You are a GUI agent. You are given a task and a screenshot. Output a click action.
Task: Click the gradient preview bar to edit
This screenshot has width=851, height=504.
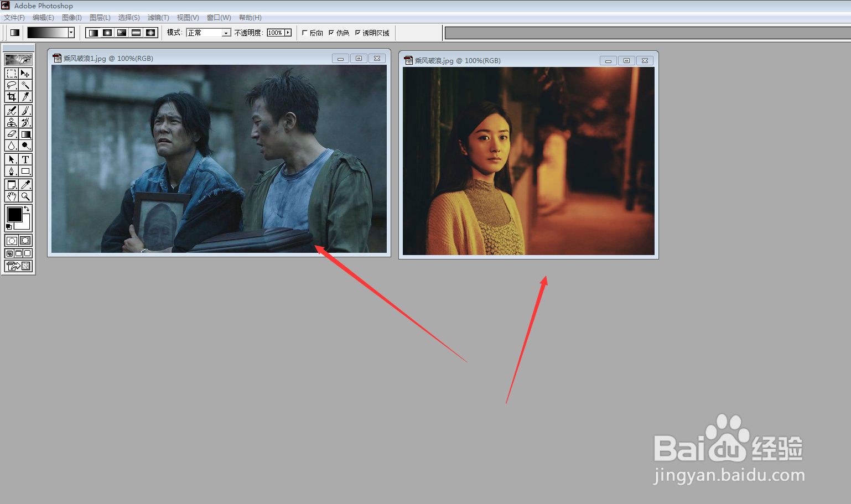pyautogui.click(x=48, y=33)
